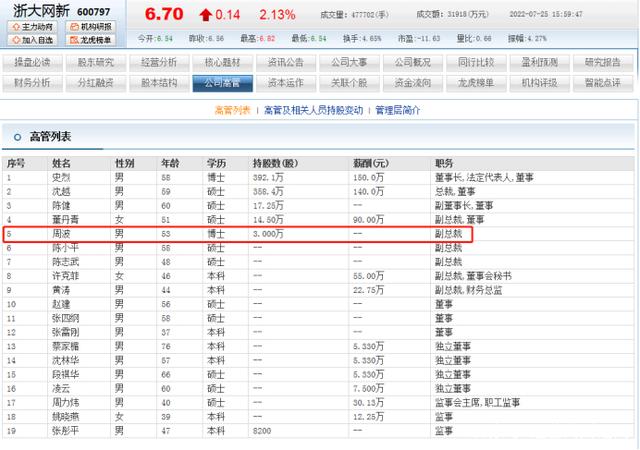Select the 股本结构 tab
Viewport: 640px width, 450px height.
coord(159,83)
